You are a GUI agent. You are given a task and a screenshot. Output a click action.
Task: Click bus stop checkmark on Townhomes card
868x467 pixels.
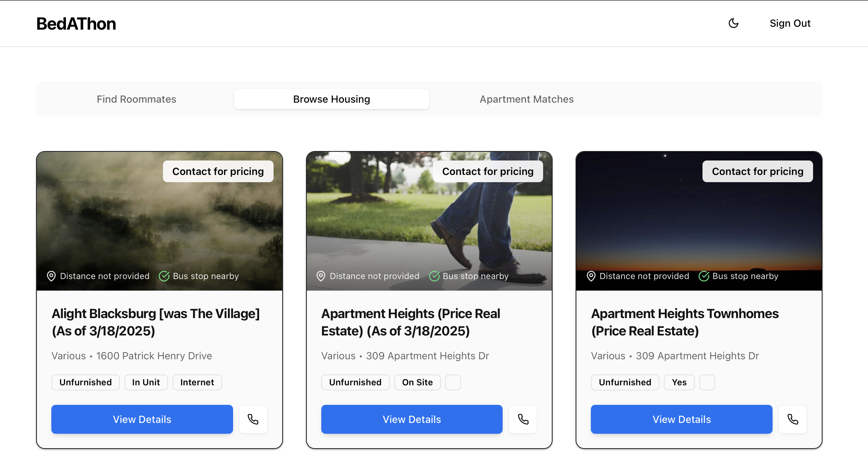coord(704,276)
